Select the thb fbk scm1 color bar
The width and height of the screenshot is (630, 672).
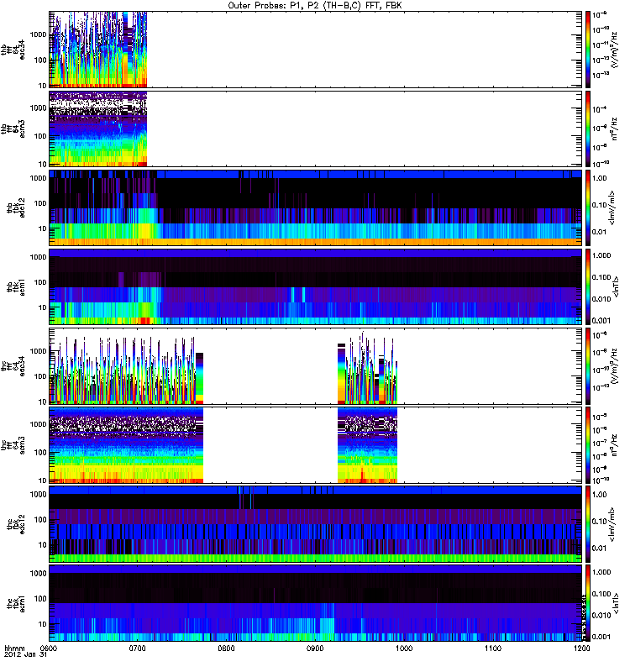click(588, 286)
